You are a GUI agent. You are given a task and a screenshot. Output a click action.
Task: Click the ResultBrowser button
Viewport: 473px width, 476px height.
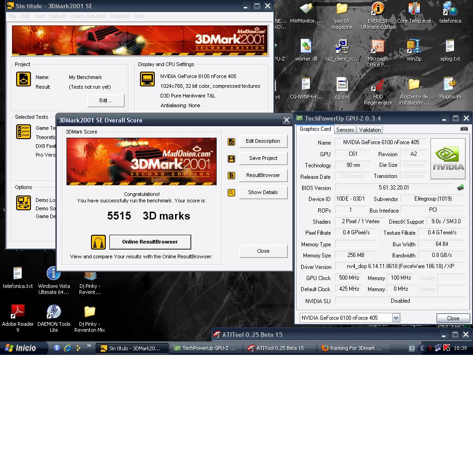(x=263, y=175)
